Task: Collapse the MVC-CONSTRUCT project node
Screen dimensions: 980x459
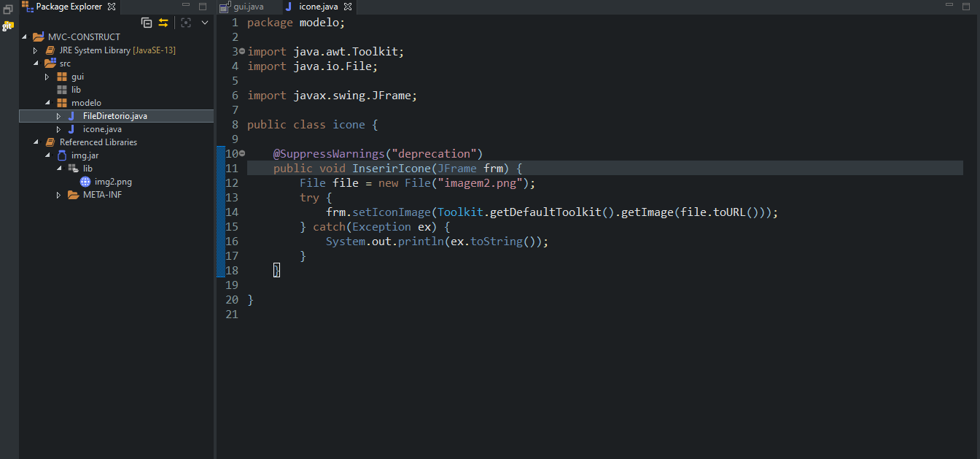Action: coord(24,37)
